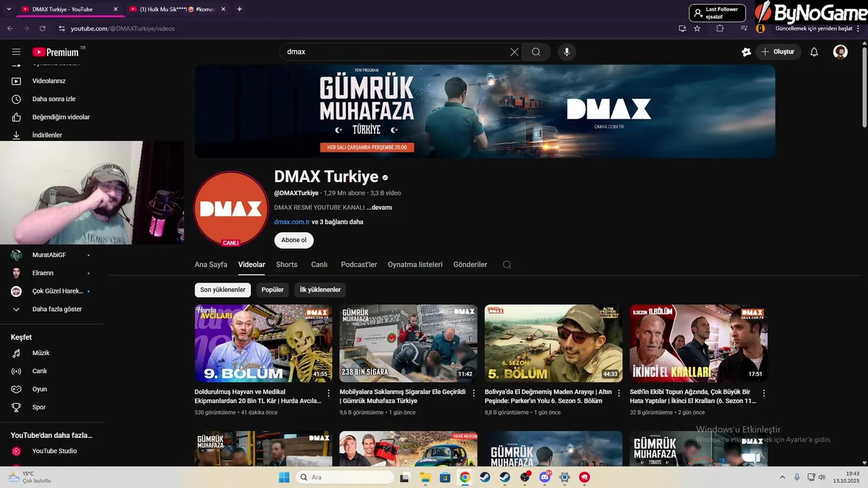The image size is (868, 488).
Task: Bookmark page with star icon
Action: (697, 28)
